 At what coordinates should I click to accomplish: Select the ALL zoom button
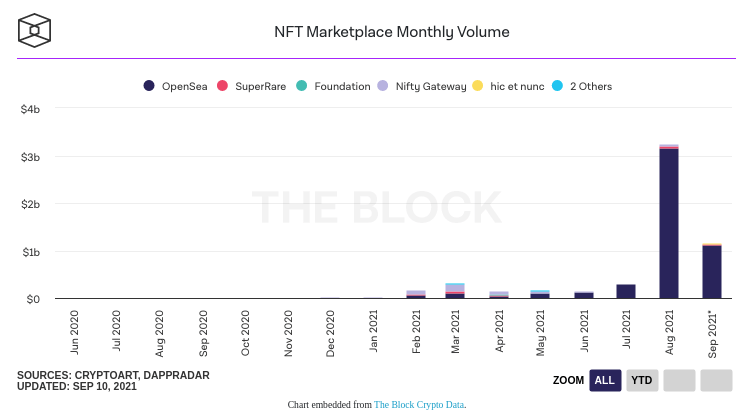point(604,380)
